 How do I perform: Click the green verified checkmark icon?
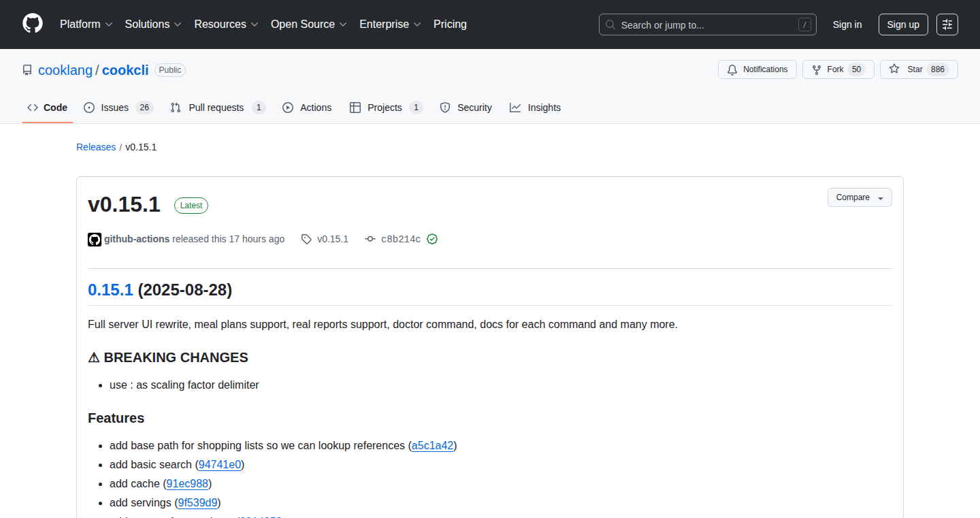(x=432, y=240)
